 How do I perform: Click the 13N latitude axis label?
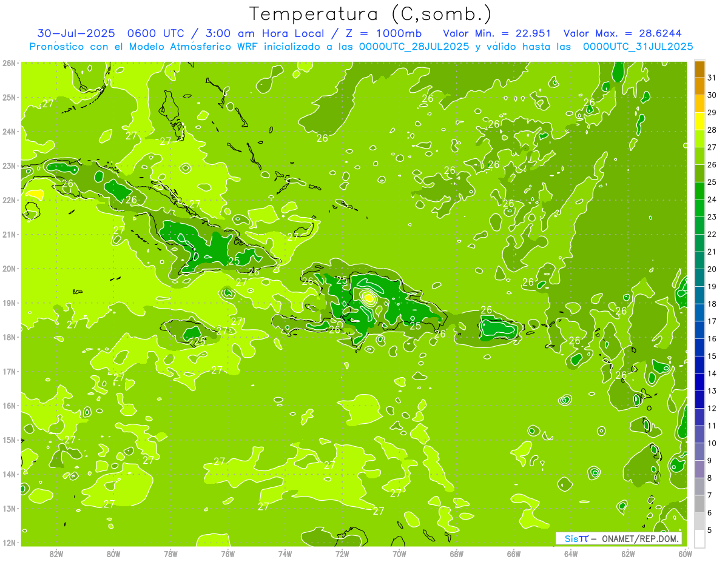[x=9, y=508]
